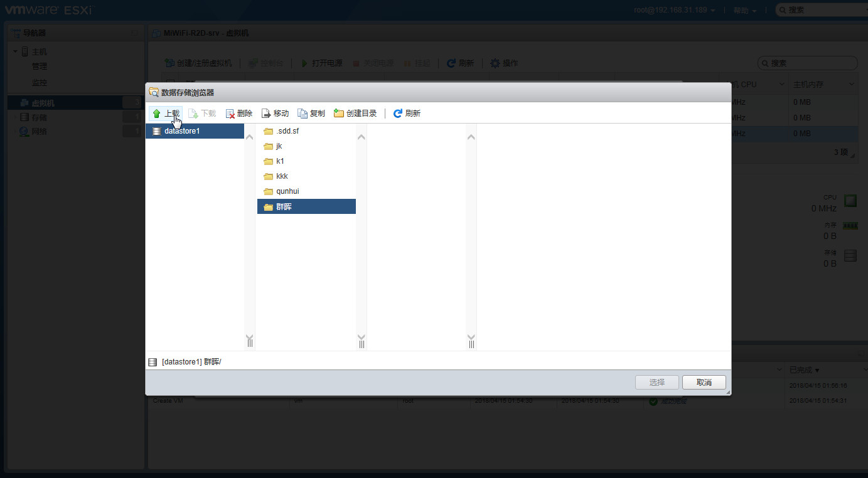Select the qunhui folder
The image size is (868, 478).
pos(269,191)
